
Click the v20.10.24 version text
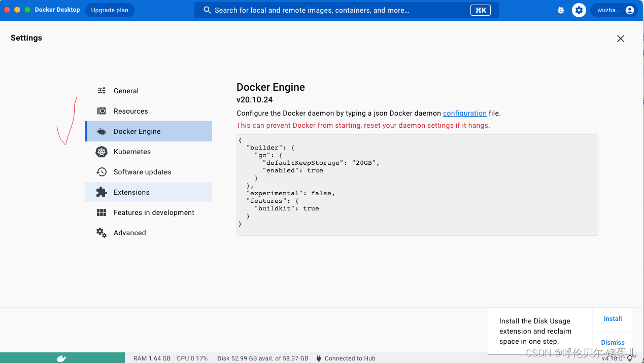[x=255, y=100]
